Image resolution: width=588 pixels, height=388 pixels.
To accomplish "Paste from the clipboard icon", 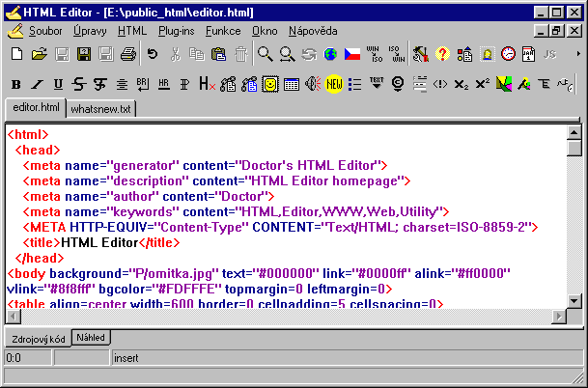I will 218,54.
